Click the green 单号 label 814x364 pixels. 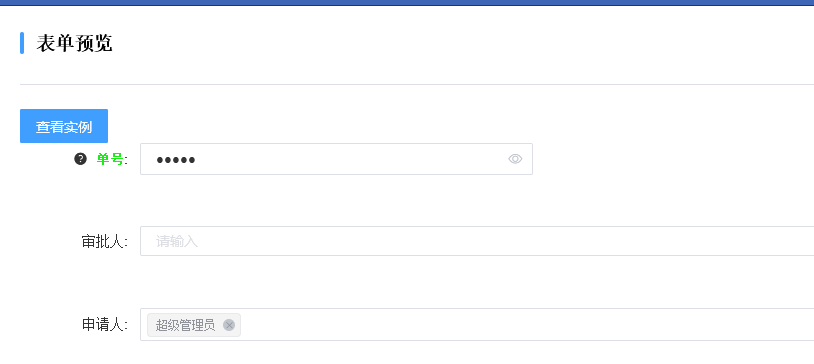[110, 159]
